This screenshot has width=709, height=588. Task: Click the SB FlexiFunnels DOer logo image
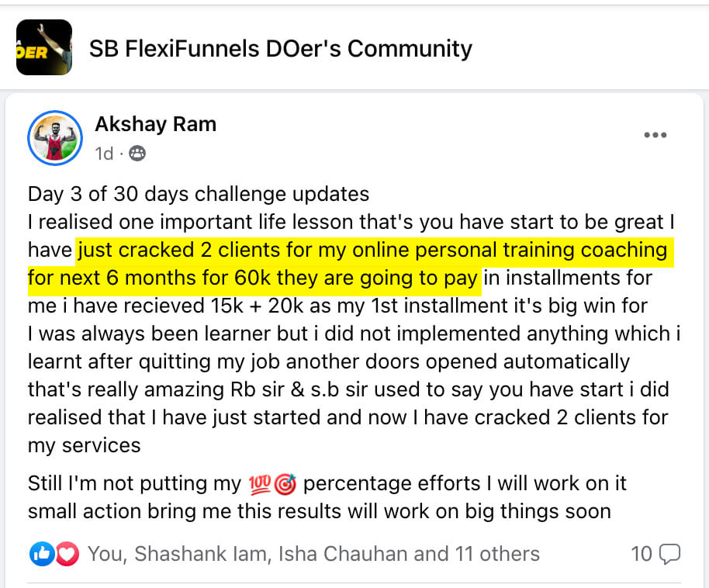coord(44,48)
